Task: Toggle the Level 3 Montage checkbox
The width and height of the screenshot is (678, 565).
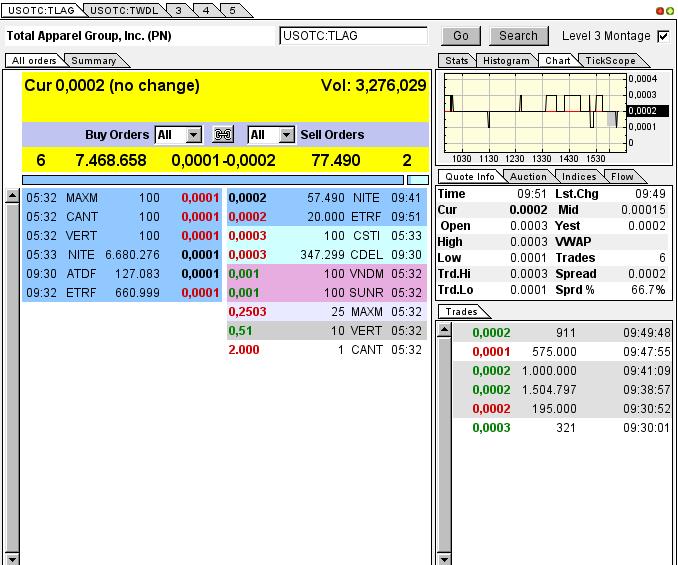Action: point(662,36)
